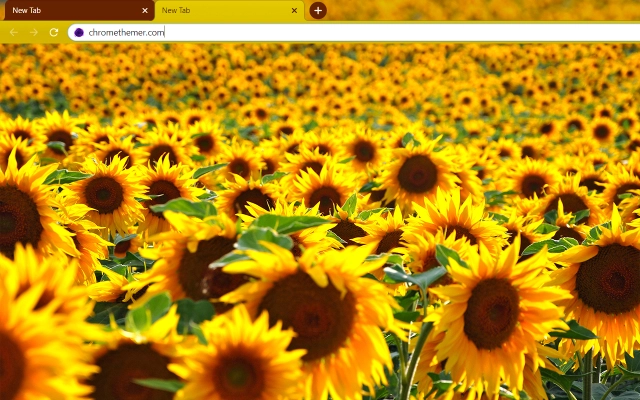Switch to the first brown New Tab
640x400 pixels.
[78, 11]
